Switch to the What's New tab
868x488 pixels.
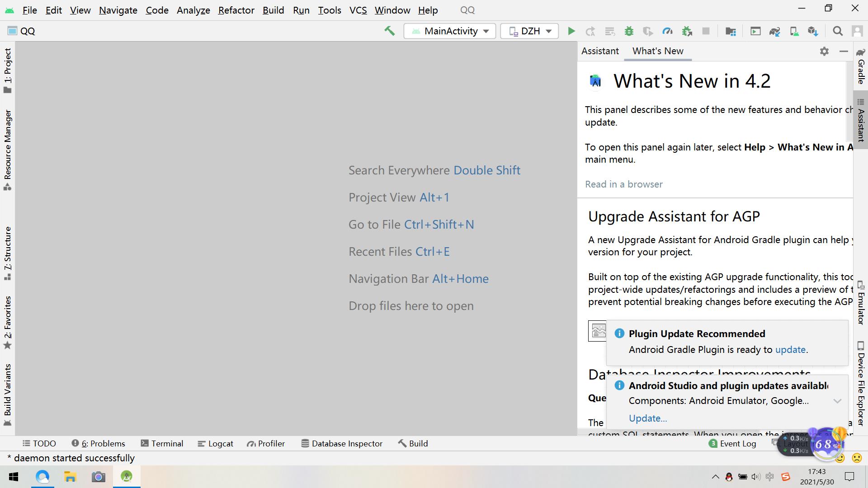pyautogui.click(x=658, y=51)
